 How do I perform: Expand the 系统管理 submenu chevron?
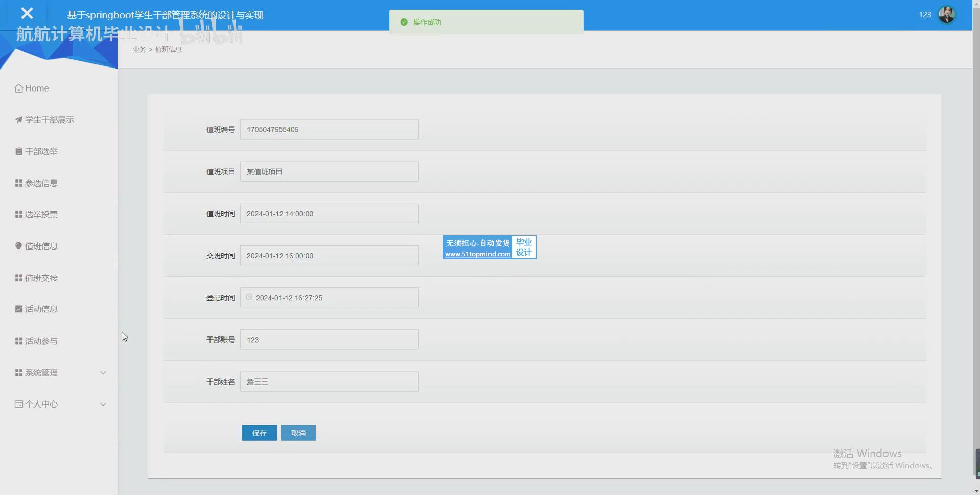point(103,373)
